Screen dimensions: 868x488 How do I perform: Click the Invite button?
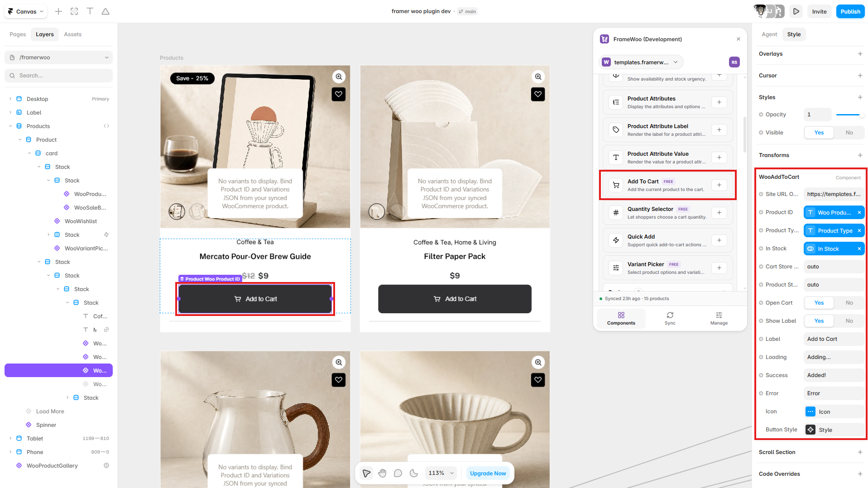(x=819, y=11)
